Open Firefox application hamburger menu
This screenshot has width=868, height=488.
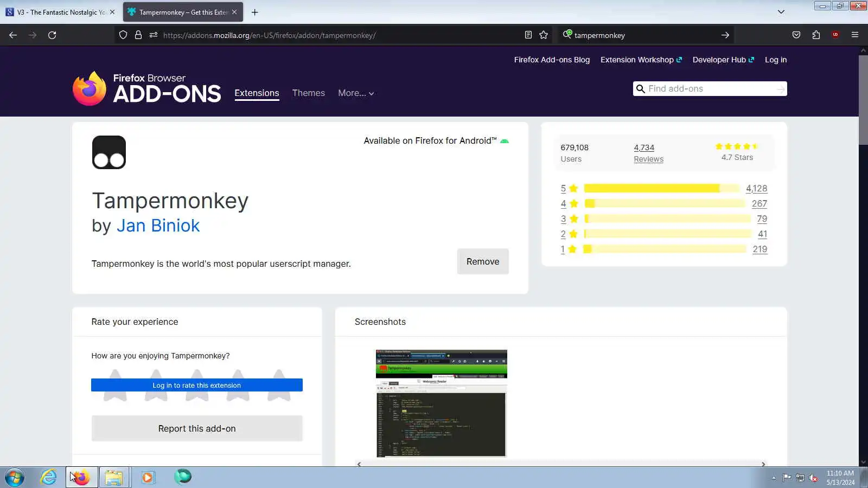point(855,35)
